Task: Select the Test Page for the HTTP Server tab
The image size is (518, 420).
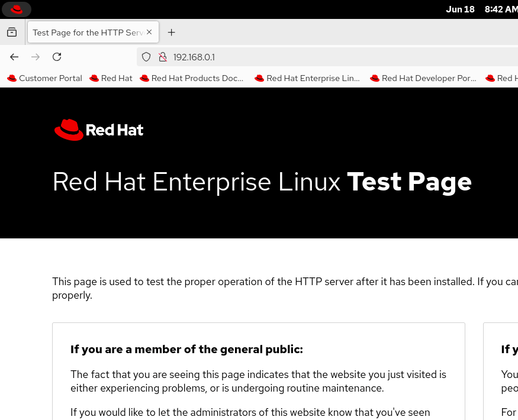Action: [x=93, y=33]
